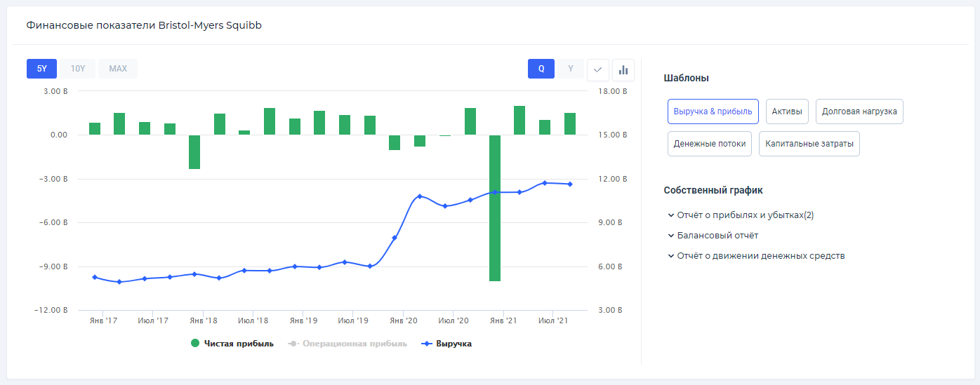This screenshot has height=385, width=980.
Task: Hide the Выручка line series in legend
Action: click(446, 344)
